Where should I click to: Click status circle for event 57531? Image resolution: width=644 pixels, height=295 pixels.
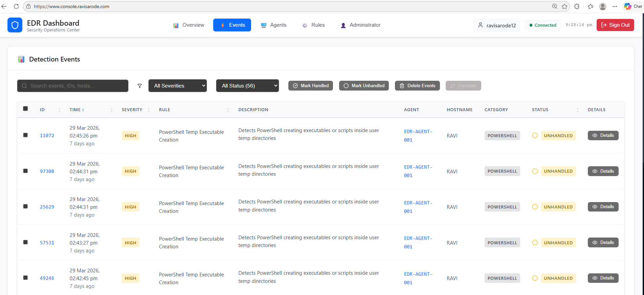pos(535,243)
